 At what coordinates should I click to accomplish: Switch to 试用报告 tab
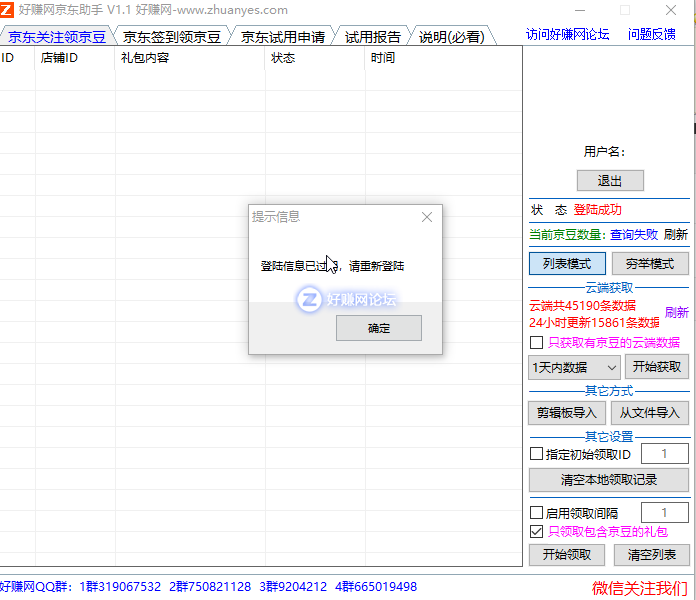(x=373, y=36)
